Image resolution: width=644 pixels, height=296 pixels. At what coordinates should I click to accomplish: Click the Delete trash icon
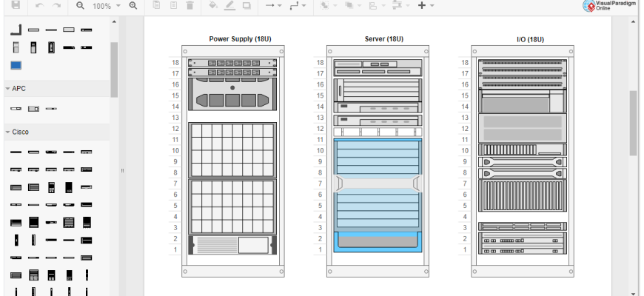(x=189, y=5)
